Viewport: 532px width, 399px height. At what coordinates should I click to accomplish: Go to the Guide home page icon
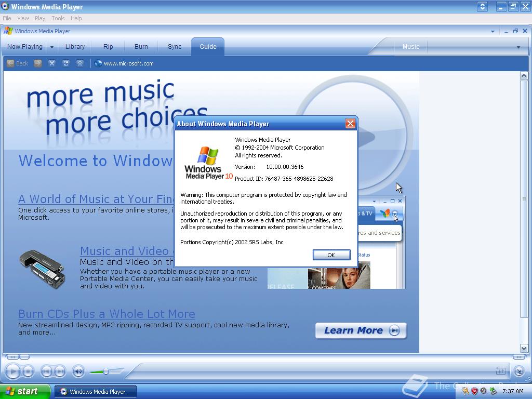pos(79,63)
